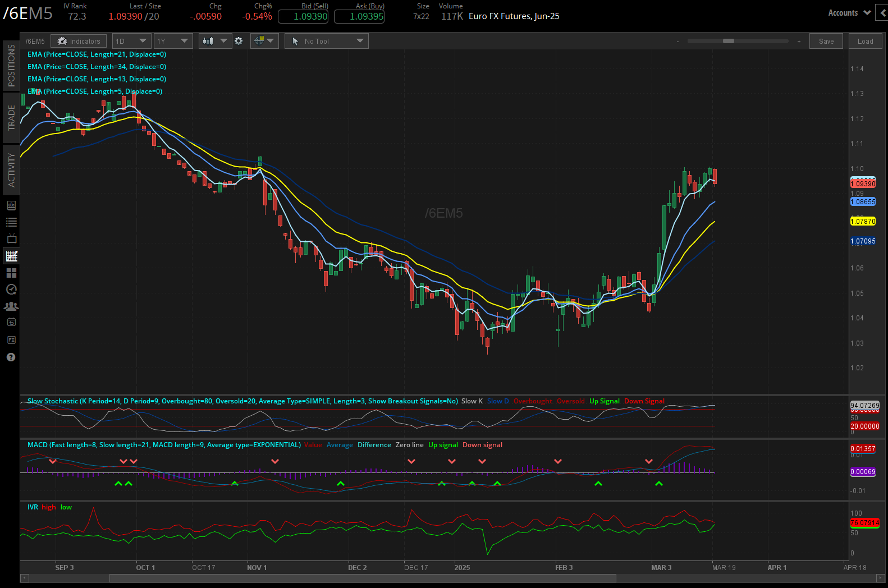Click the Volume 117K value
Screen dimensions: 888x588
pos(452,16)
